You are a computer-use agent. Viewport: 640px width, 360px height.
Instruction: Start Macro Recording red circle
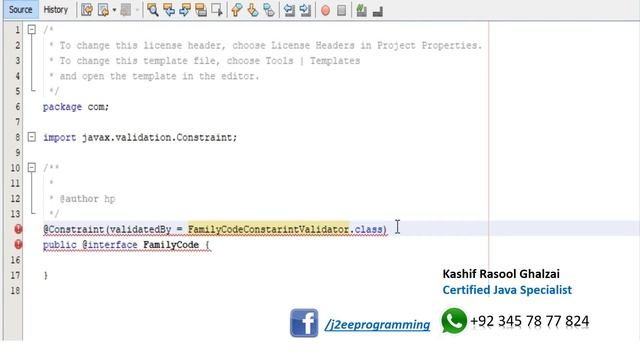tap(325, 10)
